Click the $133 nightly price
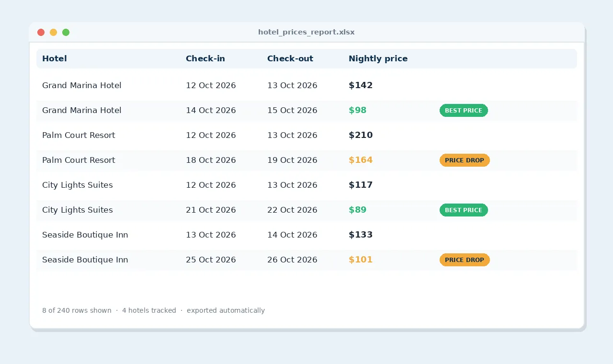 point(361,235)
